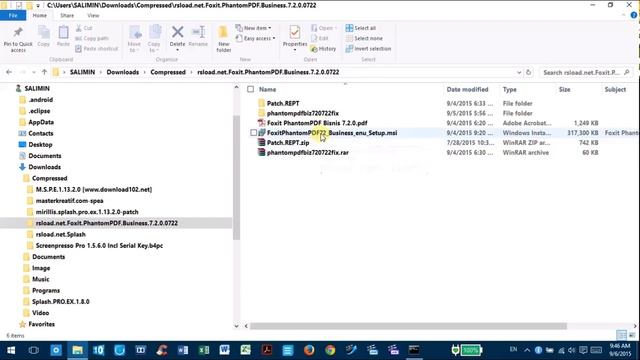Click the Cut scissors icon
The image size is (640, 360).
(x=79, y=28)
